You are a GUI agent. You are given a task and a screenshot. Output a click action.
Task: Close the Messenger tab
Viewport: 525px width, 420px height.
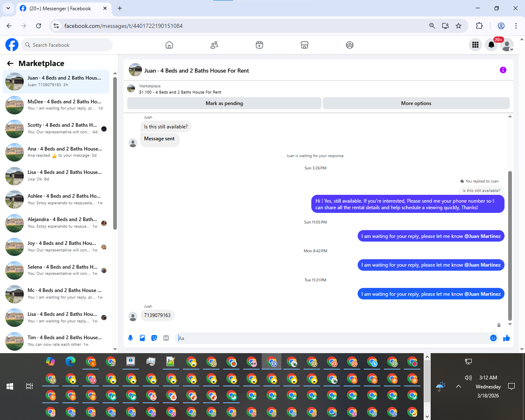pyautogui.click(x=105, y=8)
